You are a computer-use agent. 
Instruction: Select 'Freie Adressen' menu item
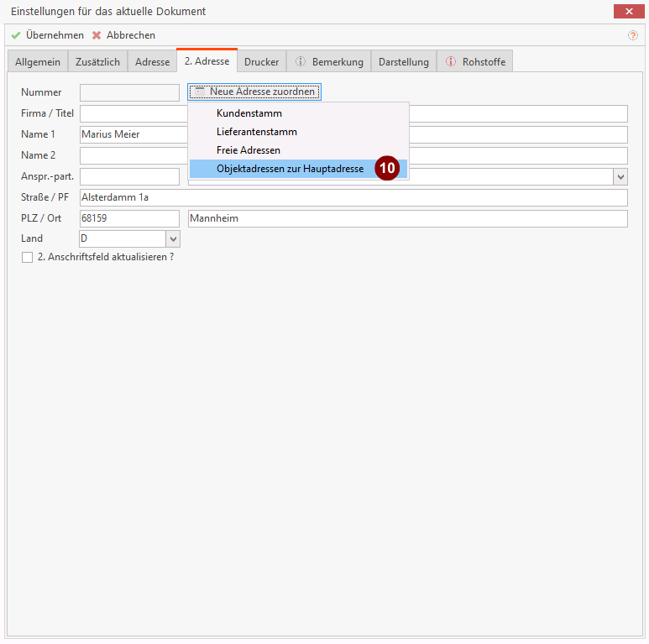(x=248, y=150)
